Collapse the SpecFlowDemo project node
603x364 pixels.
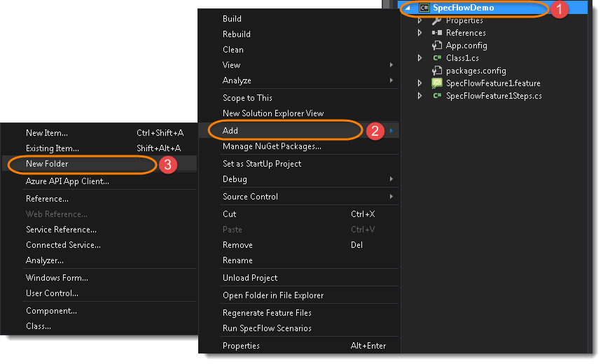point(408,8)
